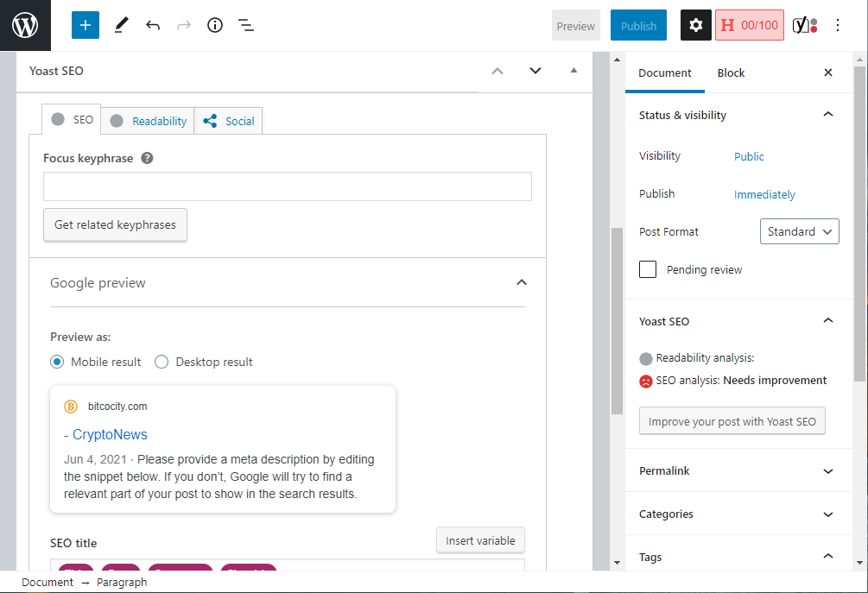This screenshot has width=868, height=593.
Task: Open block navigation list icon
Action: [246, 25]
